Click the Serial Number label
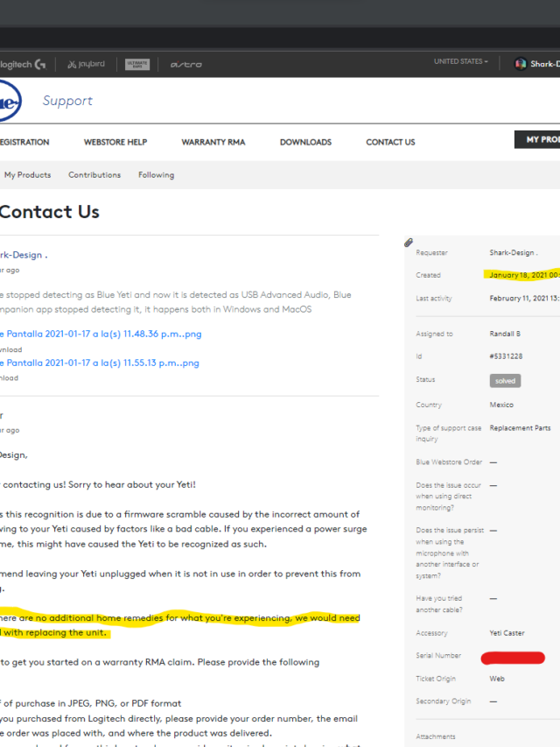Image resolution: width=560 pixels, height=747 pixels. (x=438, y=656)
